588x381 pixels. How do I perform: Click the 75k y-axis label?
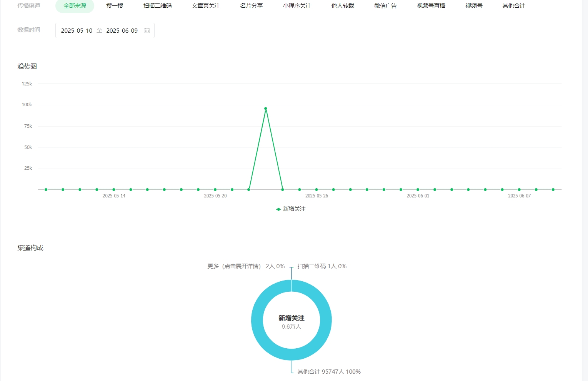click(28, 126)
